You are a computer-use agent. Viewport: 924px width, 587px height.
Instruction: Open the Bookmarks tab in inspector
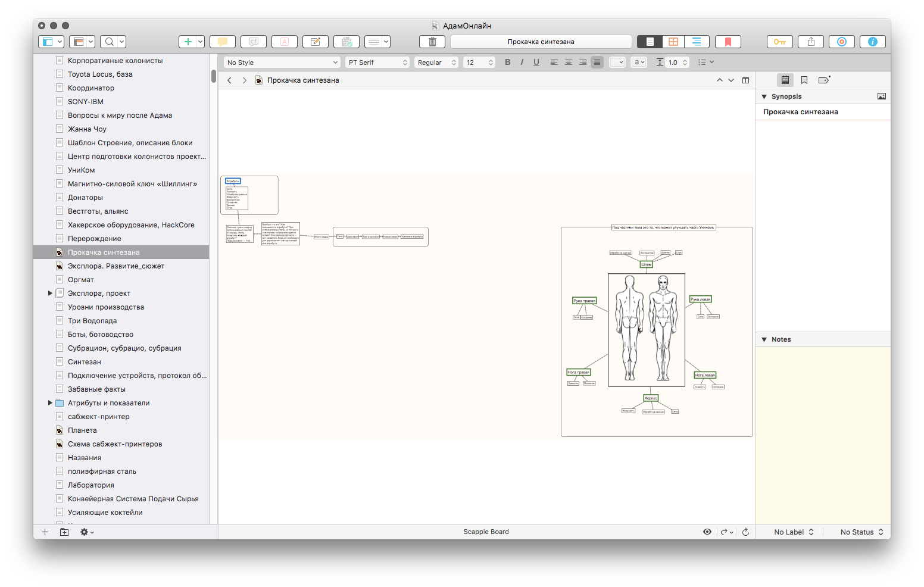click(804, 80)
